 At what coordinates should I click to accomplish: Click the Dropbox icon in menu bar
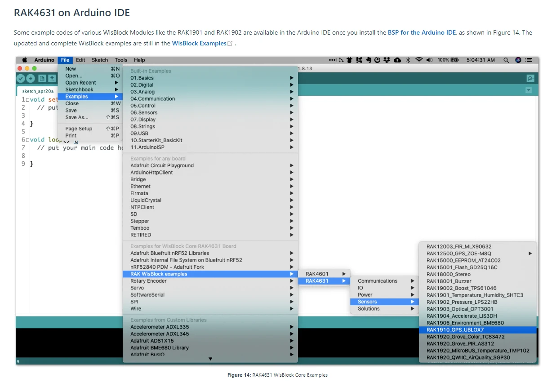(387, 60)
